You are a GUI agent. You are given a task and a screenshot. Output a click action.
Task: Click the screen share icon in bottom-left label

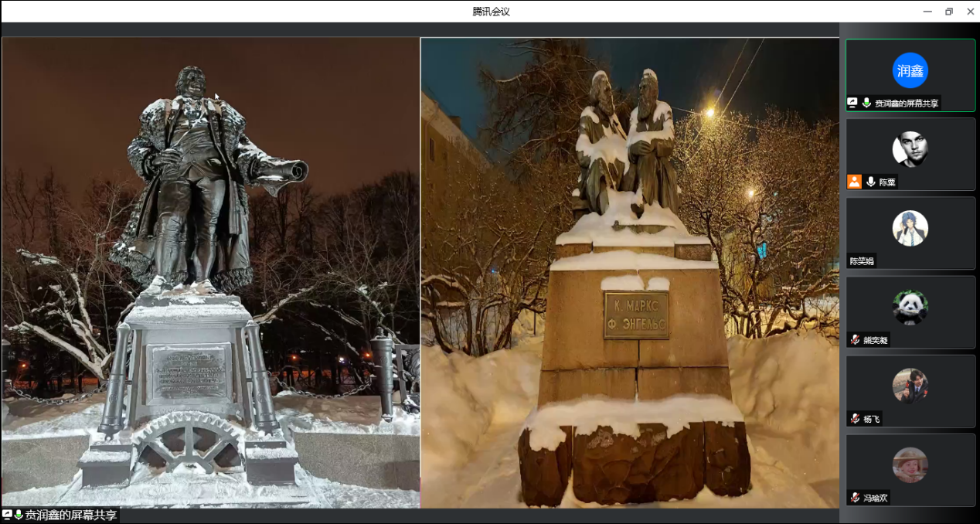[x=8, y=515]
